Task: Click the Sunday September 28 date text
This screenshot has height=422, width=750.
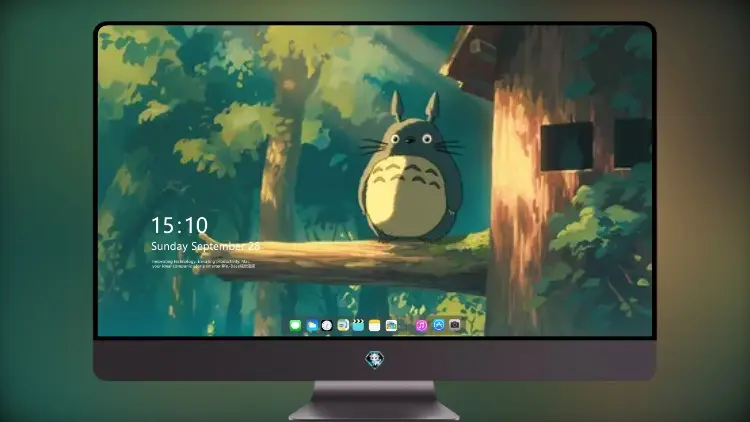Action: coord(205,246)
